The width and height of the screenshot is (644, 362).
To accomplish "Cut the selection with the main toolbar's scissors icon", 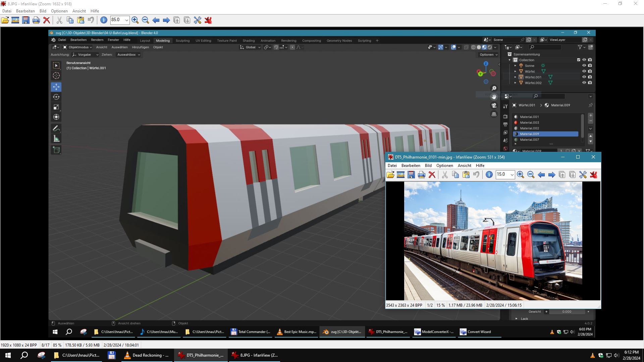I will pyautogui.click(x=59, y=20).
